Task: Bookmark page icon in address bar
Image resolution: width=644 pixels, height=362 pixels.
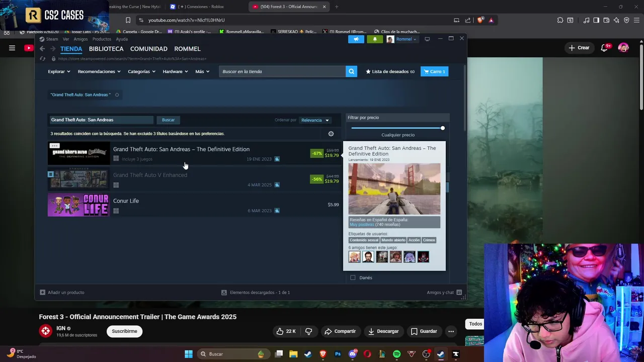Action: point(128,20)
